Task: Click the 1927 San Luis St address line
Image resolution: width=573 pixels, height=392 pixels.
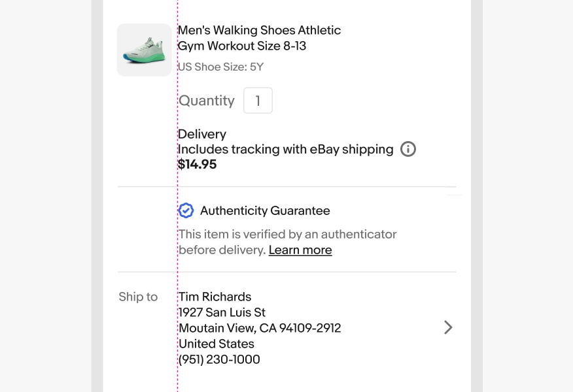Action: [222, 312]
